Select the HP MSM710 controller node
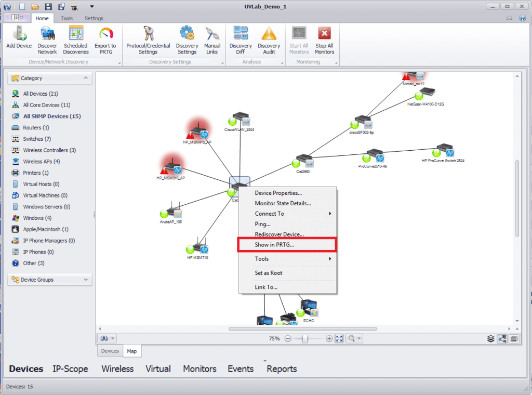Screen dimensions: 532x395 tap(198, 247)
